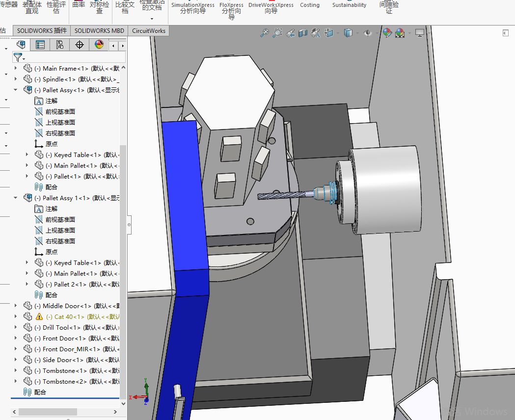Launch the SimulationXpress analysis wizard
515x420 pixels.
(x=192, y=7)
